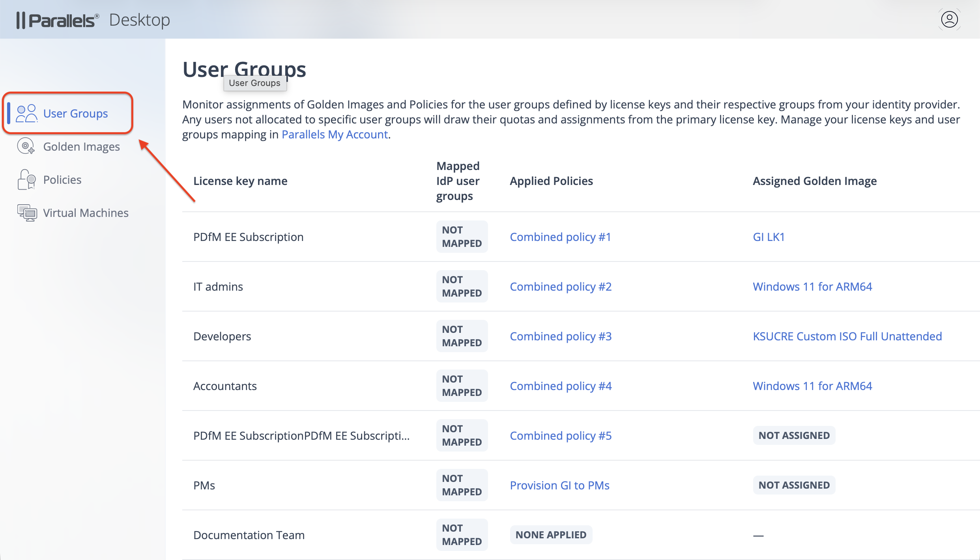This screenshot has height=560, width=980.
Task: Open the Golden Images menu item
Action: [81, 147]
